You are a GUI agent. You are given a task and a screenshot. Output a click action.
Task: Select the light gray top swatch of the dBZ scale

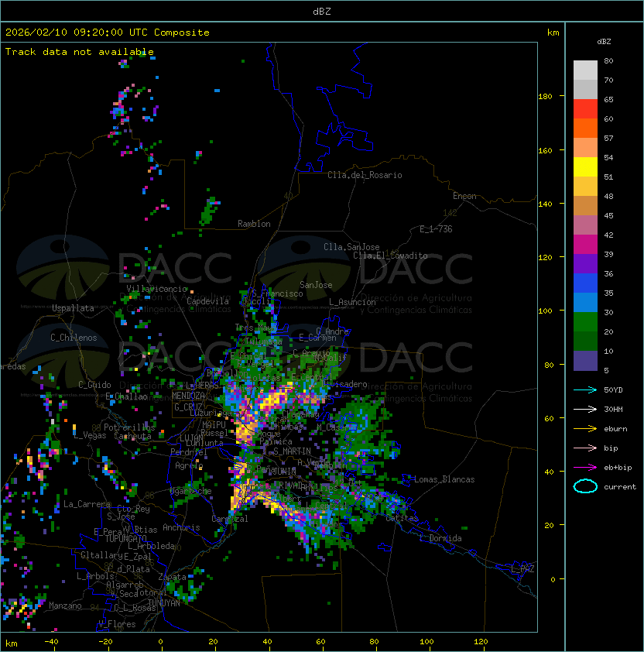tap(585, 70)
